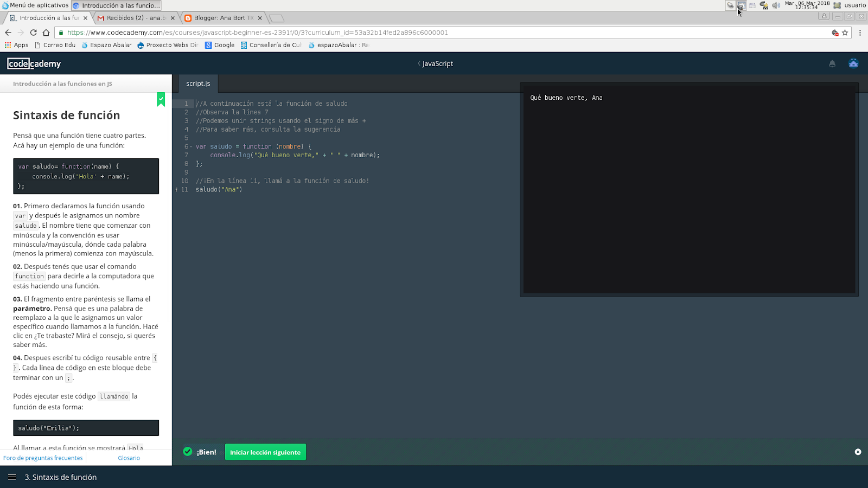Image resolution: width=868 pixels, height=488 pixels.
Task: Open the Glosario link
Action: tap(129, 458)
